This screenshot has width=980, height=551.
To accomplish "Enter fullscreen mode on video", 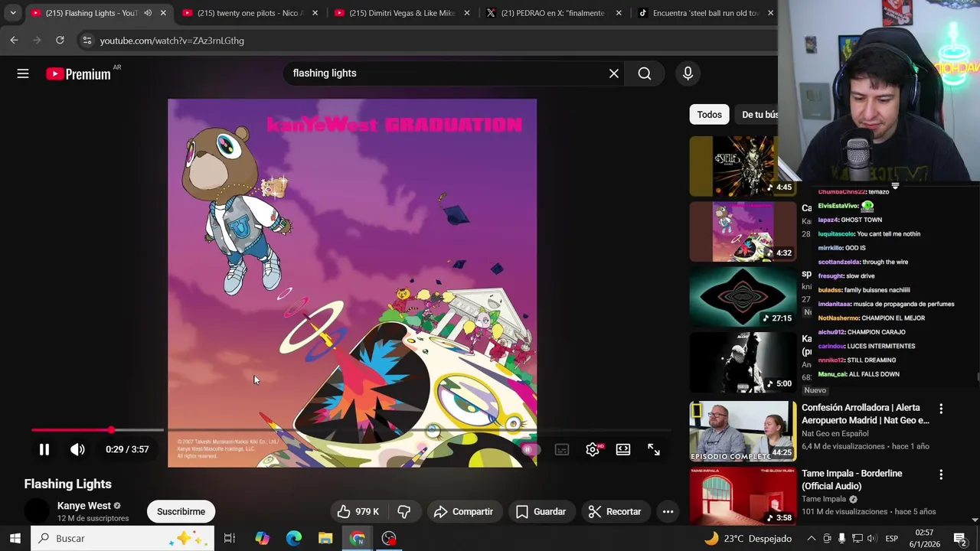I will (654, 450).
